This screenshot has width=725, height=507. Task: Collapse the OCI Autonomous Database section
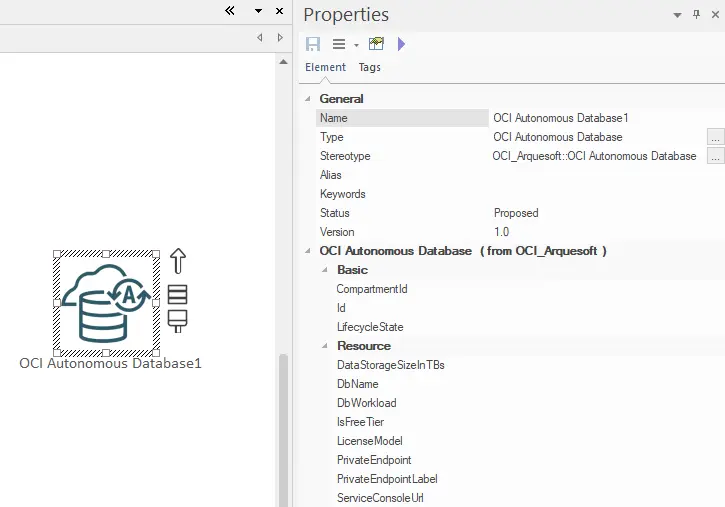pyautogui.click(x=307, y=251)
